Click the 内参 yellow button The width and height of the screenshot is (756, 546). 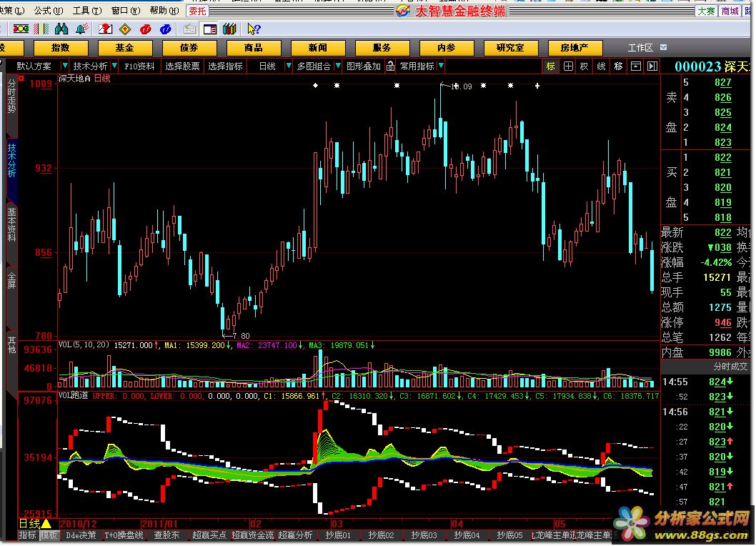click(447, 48)
